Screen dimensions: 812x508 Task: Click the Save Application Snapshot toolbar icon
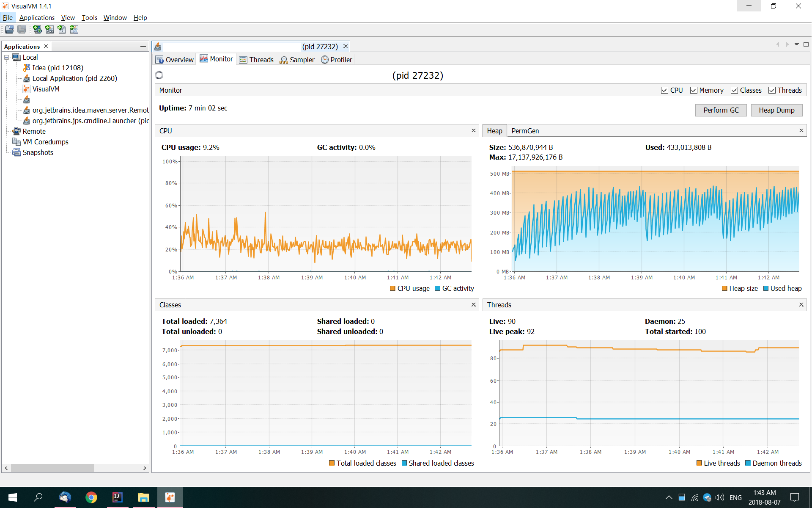tap(22, 29)
